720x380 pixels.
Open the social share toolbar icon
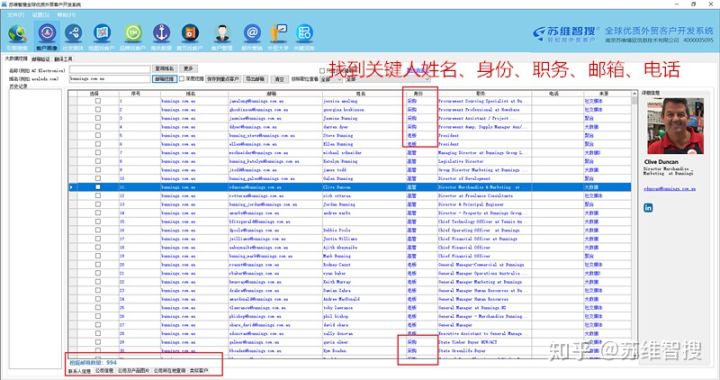73,33
